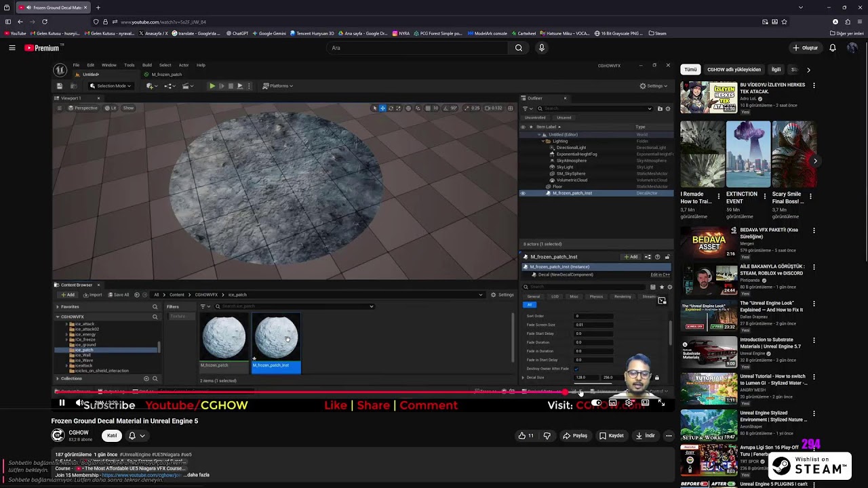Image resolution: width=868 pixels, height=488 pixels.
Task: Click the Details property matrix grid icon
Action: [x=653, y=287]
